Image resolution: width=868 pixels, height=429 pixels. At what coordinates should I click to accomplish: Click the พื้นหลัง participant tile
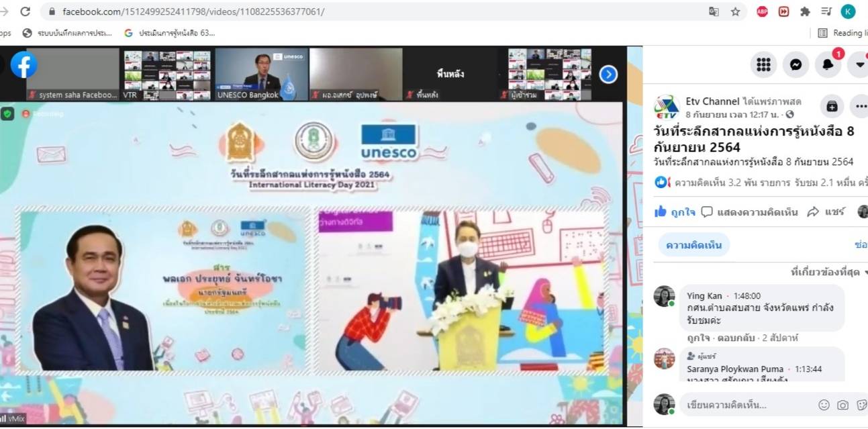(x=450, y=74)
